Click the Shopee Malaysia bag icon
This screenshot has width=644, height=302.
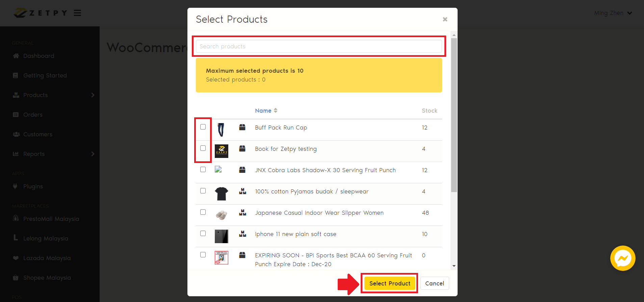pos(16,278)
